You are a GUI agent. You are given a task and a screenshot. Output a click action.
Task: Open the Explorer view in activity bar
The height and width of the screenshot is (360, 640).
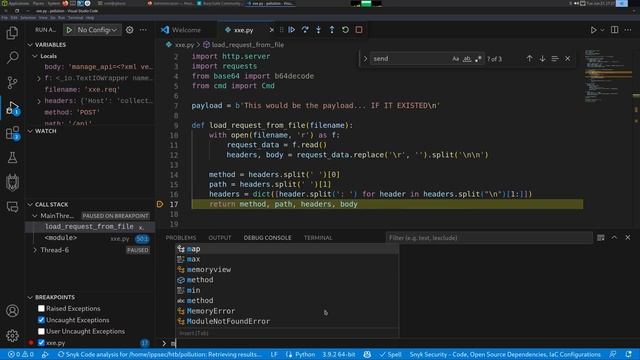(x=12, y=33)
